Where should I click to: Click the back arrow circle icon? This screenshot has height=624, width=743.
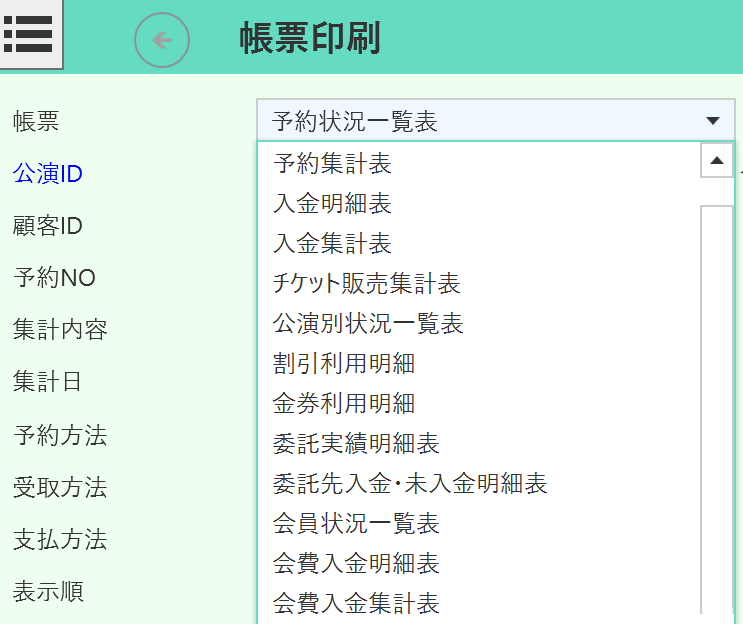coord(162,41)
